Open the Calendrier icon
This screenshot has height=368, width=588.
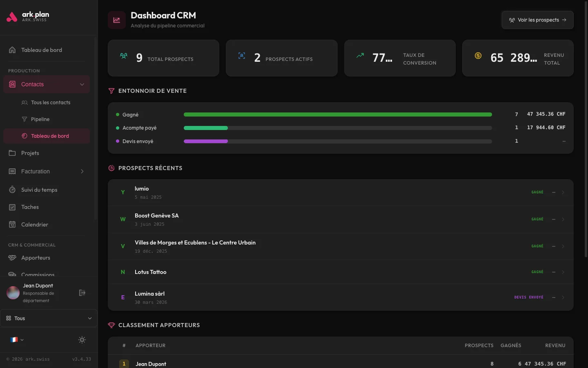[13, 224]
